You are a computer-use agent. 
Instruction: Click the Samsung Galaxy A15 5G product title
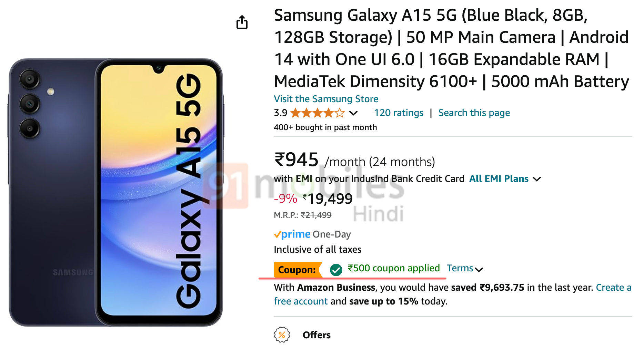[x=451, y=48]
